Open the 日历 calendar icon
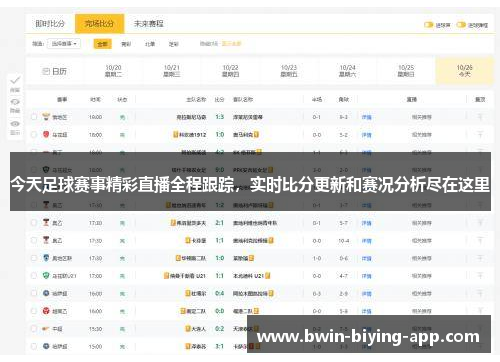 46,71
